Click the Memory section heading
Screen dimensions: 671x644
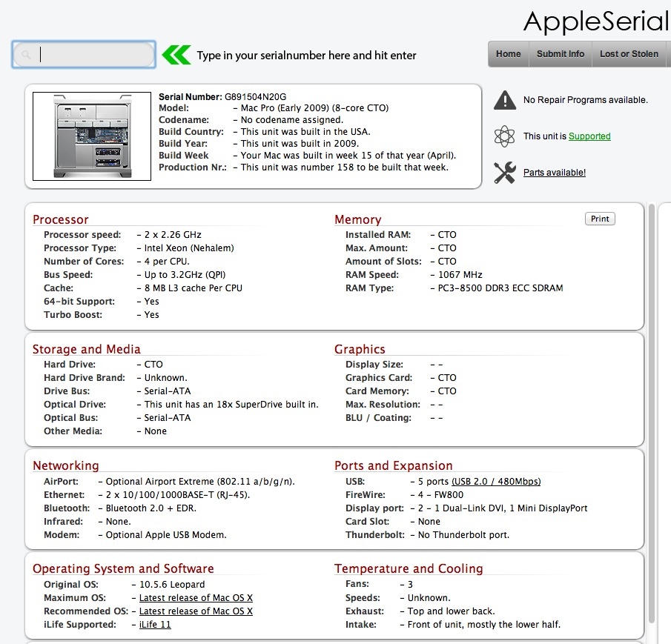coord(358,219)
